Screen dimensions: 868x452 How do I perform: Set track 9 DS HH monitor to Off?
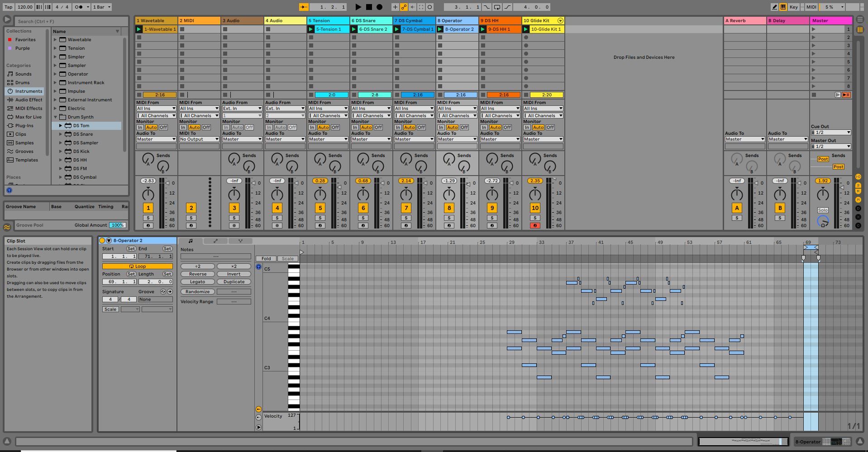[x=507, y=128]
